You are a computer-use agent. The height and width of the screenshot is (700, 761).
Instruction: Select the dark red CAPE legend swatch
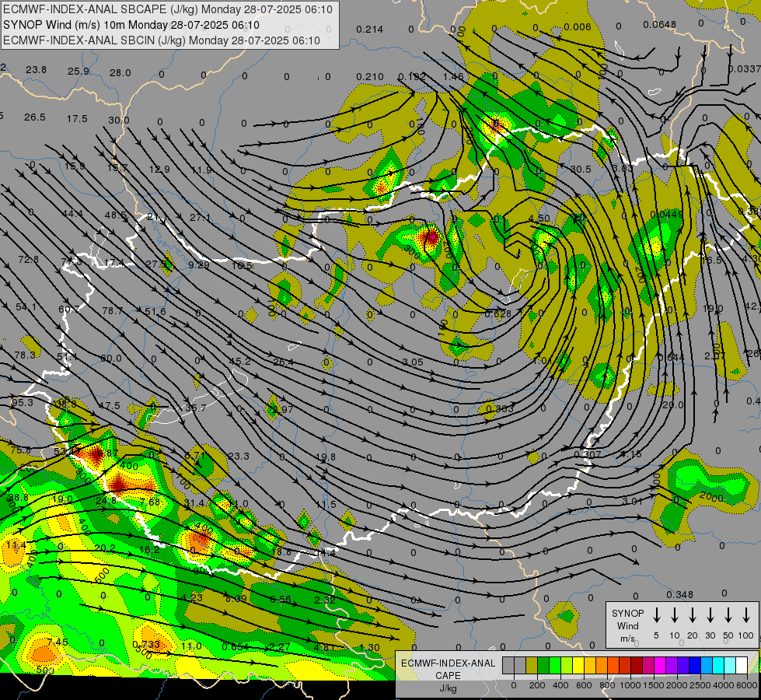637,666
